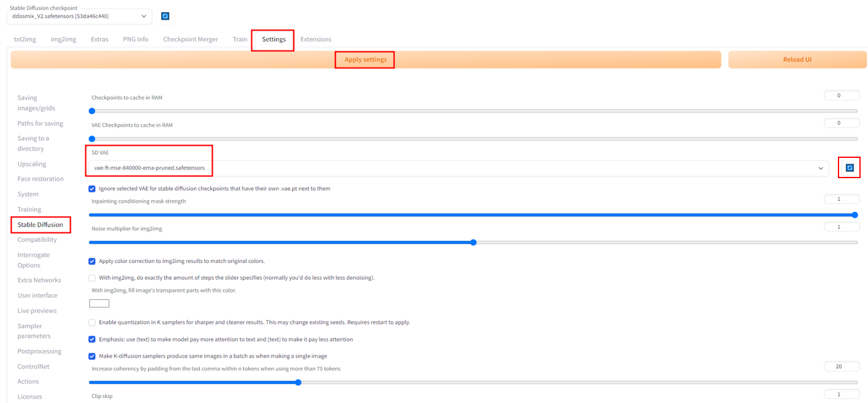868x403 pixels.
Task: Open Face restoration settings section
Action: (41, 179)
